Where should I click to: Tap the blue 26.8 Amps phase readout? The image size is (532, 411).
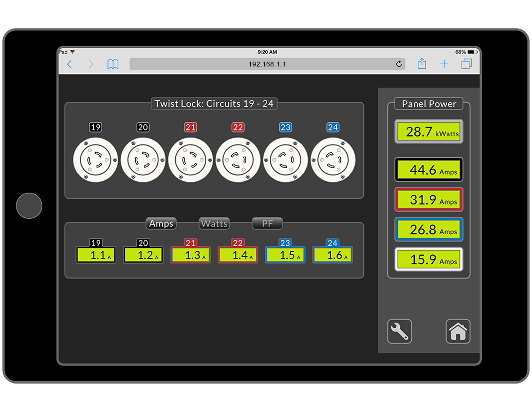click(429, 230)
